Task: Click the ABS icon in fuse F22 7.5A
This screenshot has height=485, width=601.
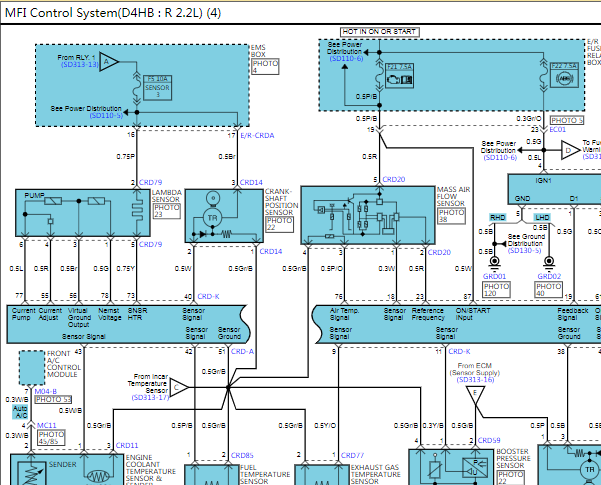Action: click(x=564, y=79)
